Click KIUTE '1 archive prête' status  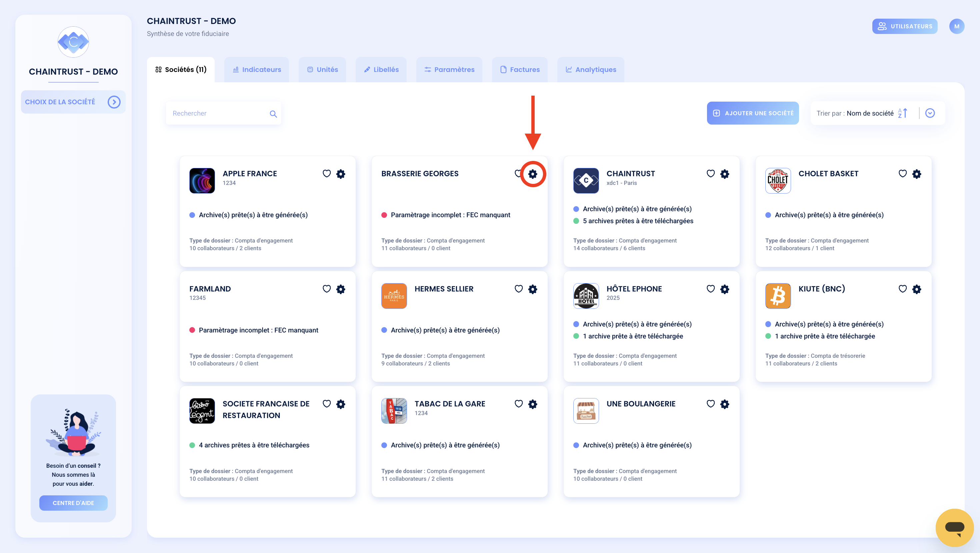point(825,336)
